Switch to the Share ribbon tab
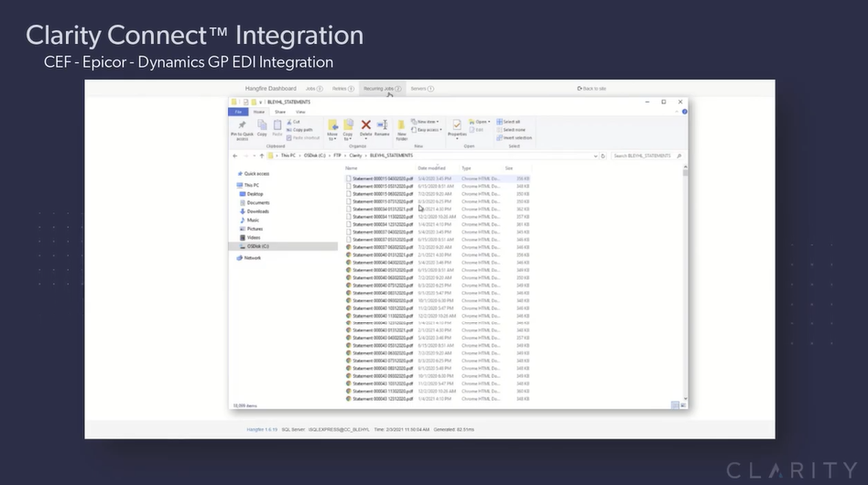The width and height of the screenshot is (868, 485). pyautogui.click(x=280, y=112)
